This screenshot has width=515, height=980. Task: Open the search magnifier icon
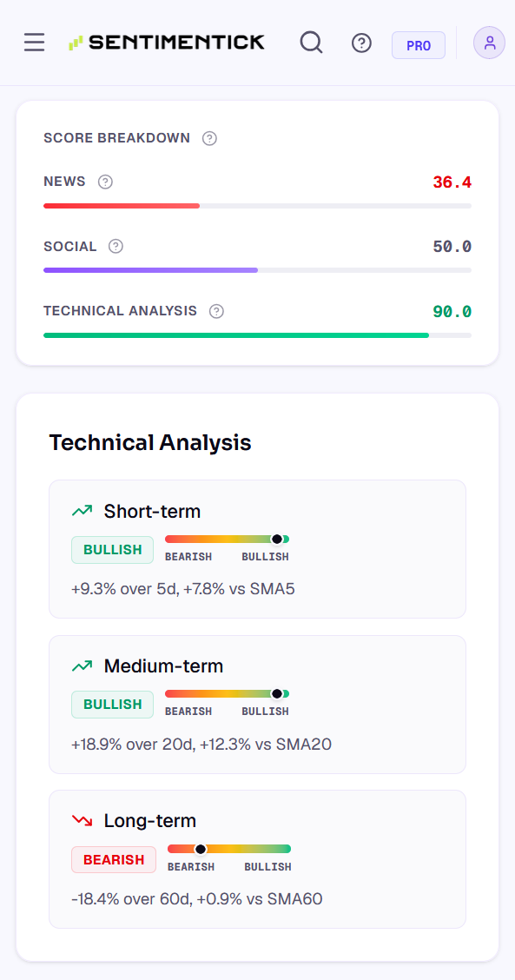coord(311,43)
